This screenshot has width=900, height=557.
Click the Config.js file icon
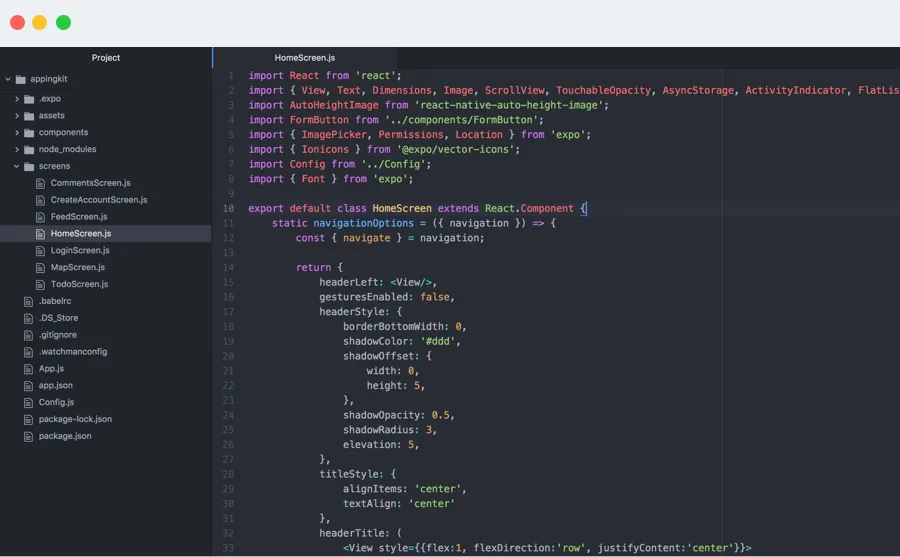pyautogui.click(x=28, y=403)
